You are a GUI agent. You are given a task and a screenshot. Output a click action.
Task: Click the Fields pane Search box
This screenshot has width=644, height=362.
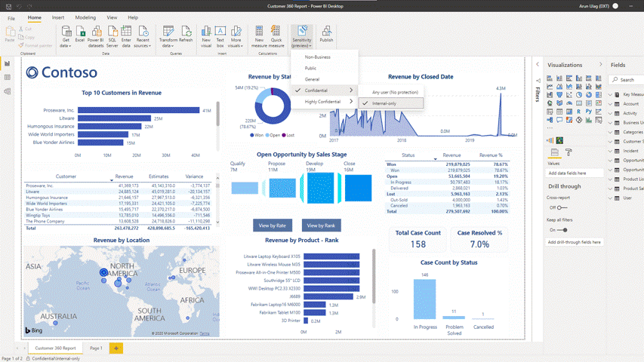626,80
